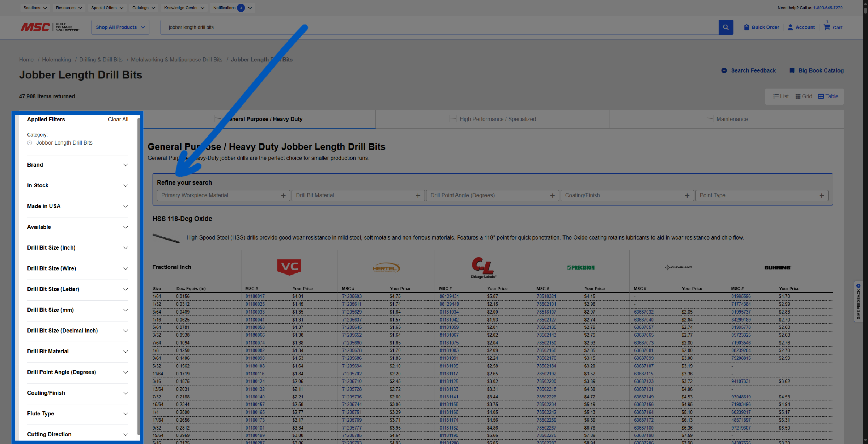Open the Notifications menu
The image size is (868, 444).
click(233, 8)
